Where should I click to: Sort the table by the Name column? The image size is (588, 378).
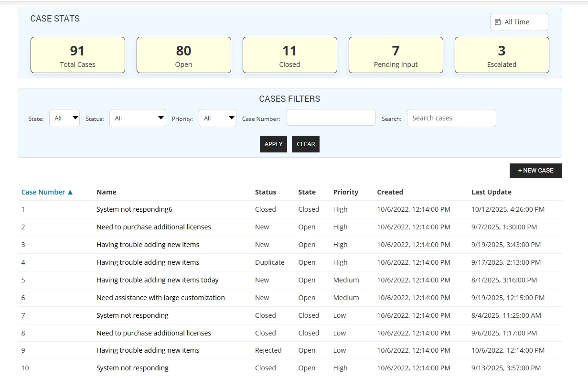106,192
